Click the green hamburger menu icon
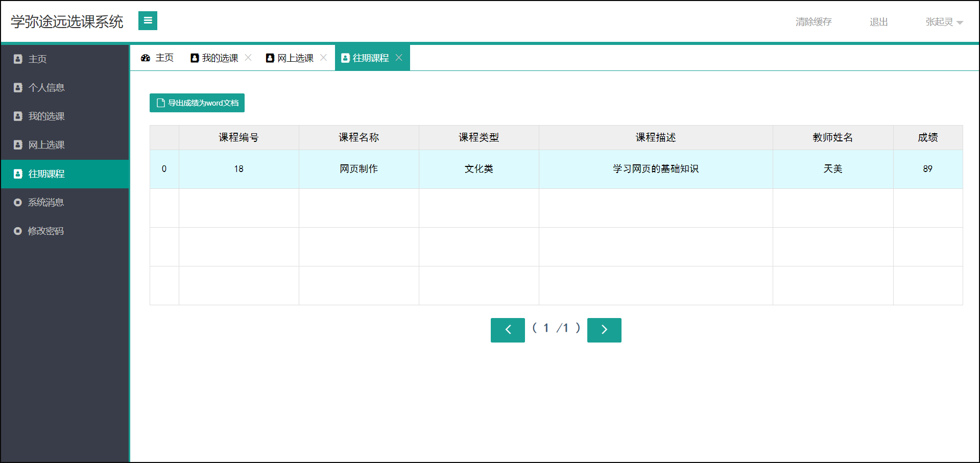The image size is (980, 463). [x=148, y=21]
